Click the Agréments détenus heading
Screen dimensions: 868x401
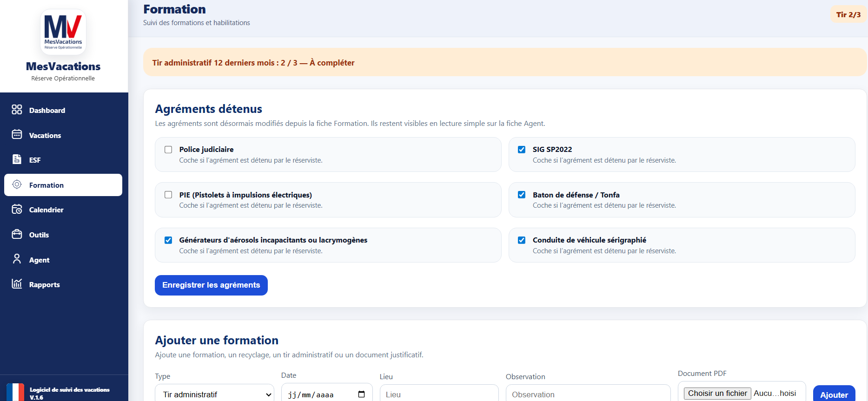pyautogui.click(x=209, y=109)
